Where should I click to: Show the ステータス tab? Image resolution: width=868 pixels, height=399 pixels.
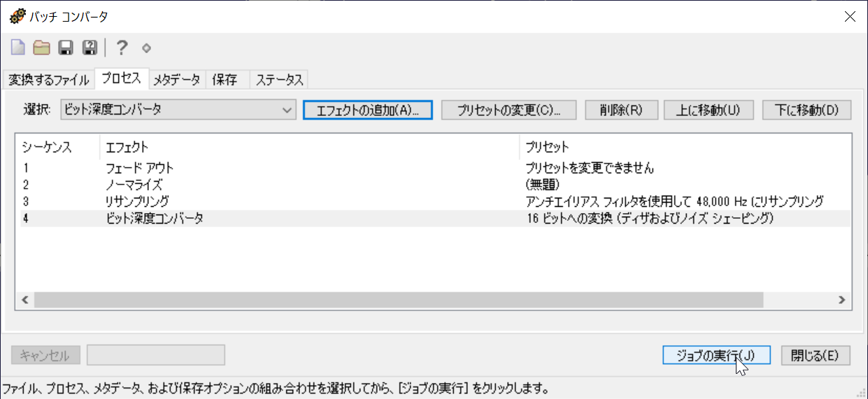coord(279,80)
